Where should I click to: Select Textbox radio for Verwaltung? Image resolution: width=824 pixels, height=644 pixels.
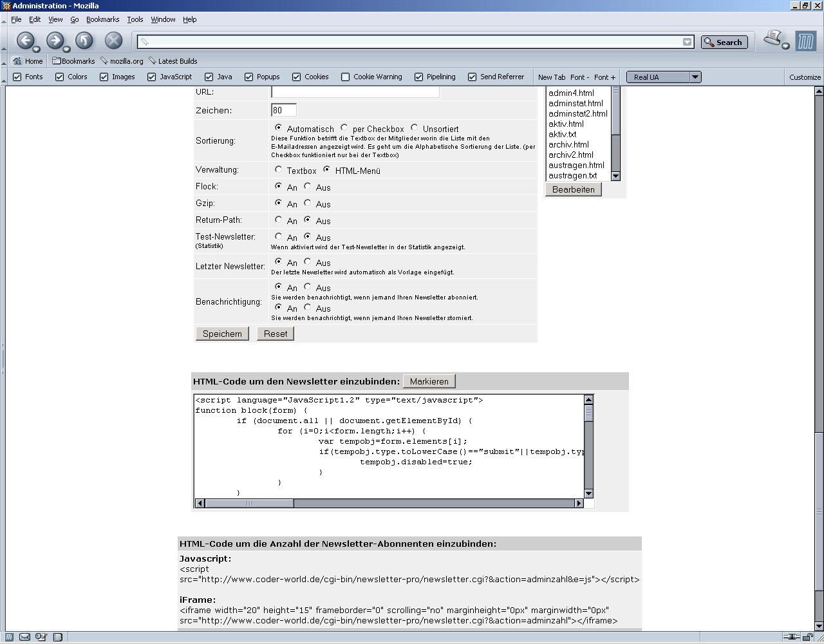tap(278, 169)
